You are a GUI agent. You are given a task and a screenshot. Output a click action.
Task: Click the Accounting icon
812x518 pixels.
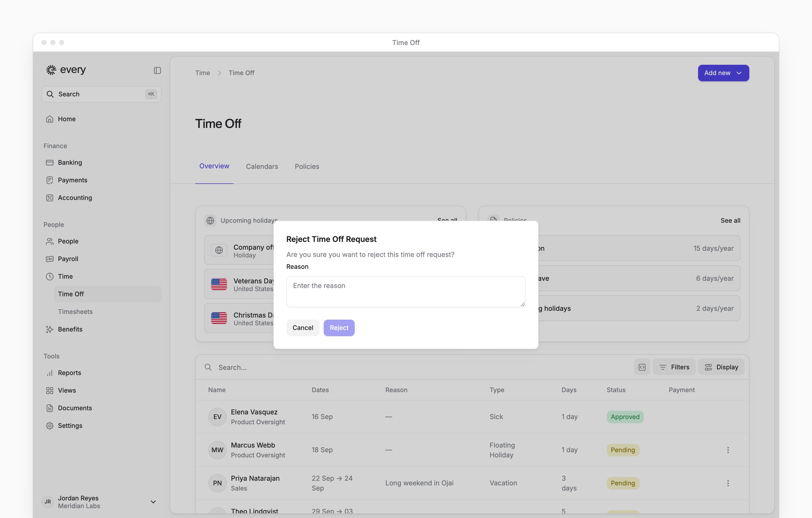49,198
